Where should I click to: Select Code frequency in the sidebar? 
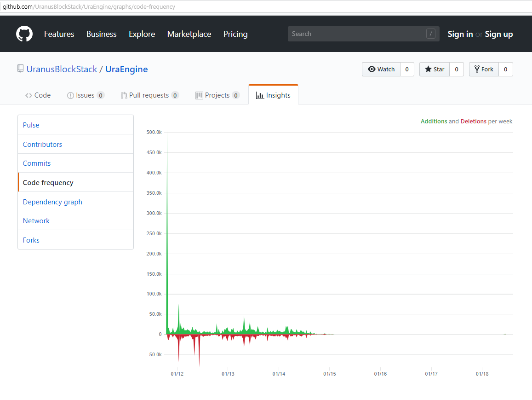76,182
